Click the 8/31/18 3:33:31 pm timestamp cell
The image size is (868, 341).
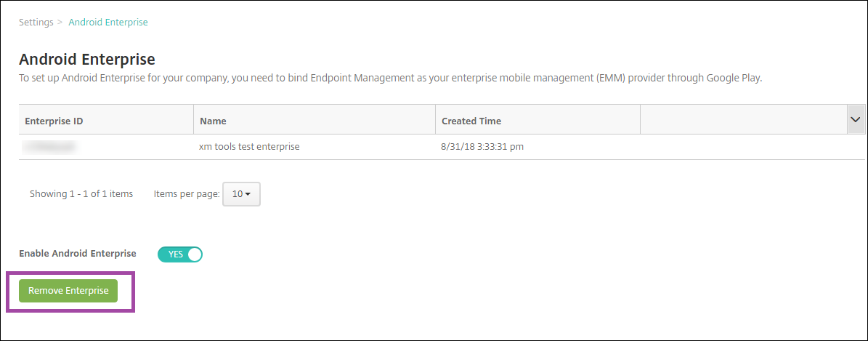click(x=482, y=147)
